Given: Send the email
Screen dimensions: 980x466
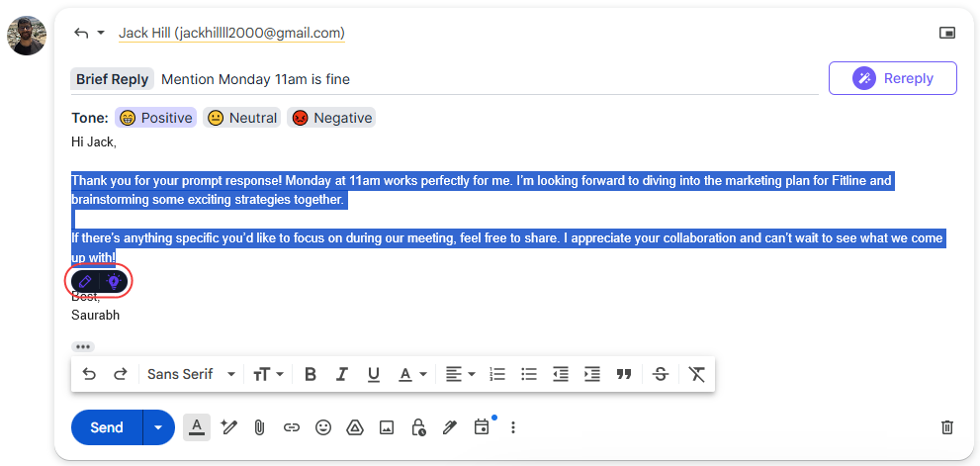Looking at the screenshot, I should [x=107, y=427].
